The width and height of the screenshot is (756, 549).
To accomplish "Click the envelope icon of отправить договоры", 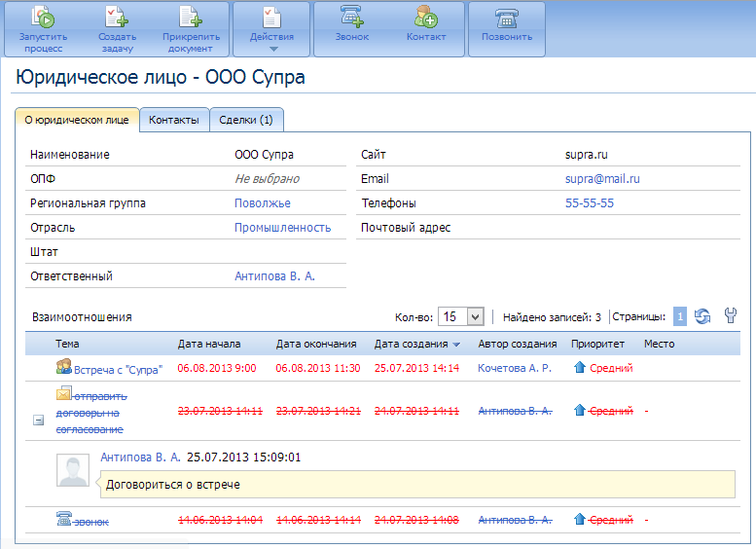I will [63, 393].
